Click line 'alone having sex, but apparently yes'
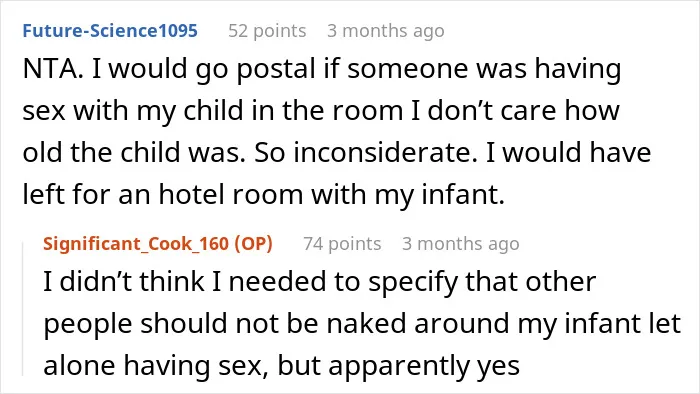700x394 pixels. (x=281, y=365)
